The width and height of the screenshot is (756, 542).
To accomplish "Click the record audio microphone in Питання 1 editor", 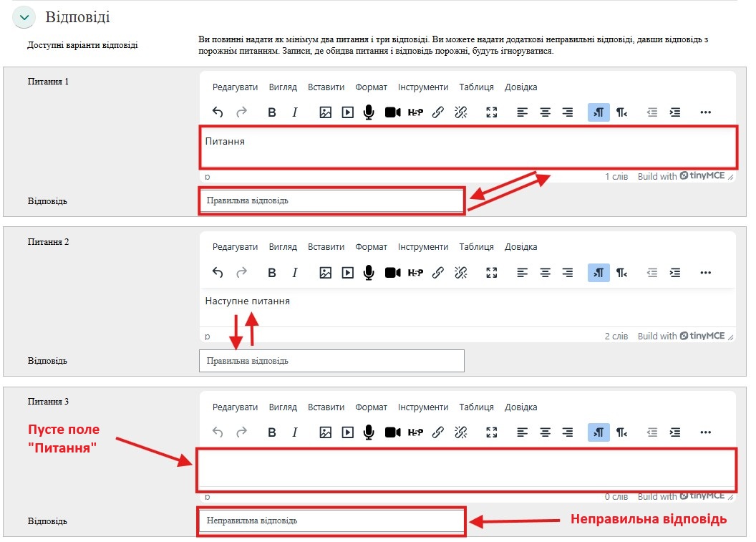I will click(369, 112).
